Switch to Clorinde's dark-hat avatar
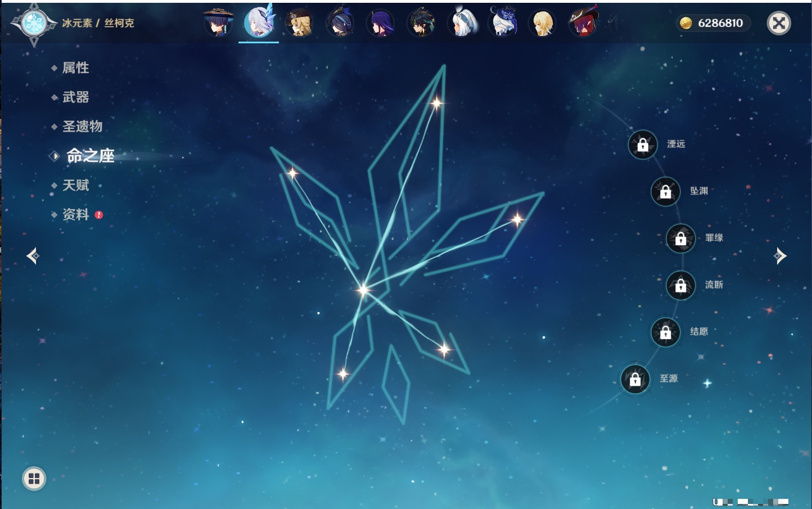The image size is (812, 509). click(340, 22)
